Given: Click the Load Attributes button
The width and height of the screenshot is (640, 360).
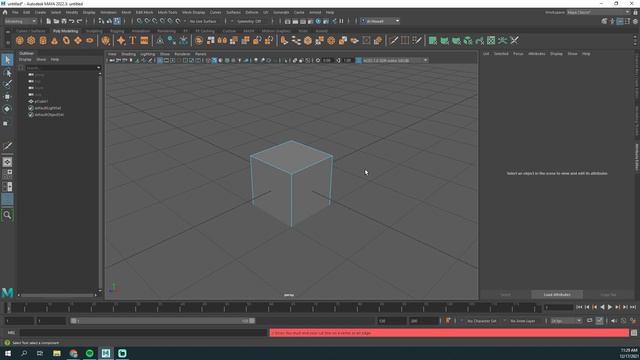Looking at the screenshot, I should point(557,295).
